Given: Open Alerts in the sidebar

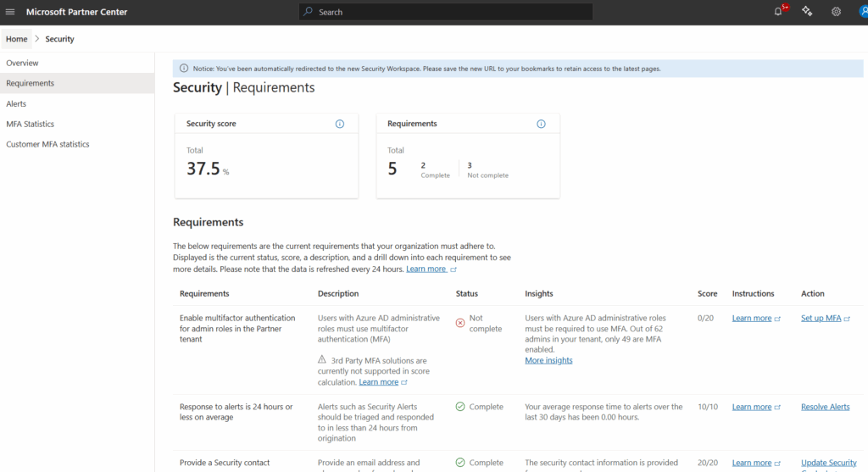Looking at the screenshot, I should [x=77, y=103].
